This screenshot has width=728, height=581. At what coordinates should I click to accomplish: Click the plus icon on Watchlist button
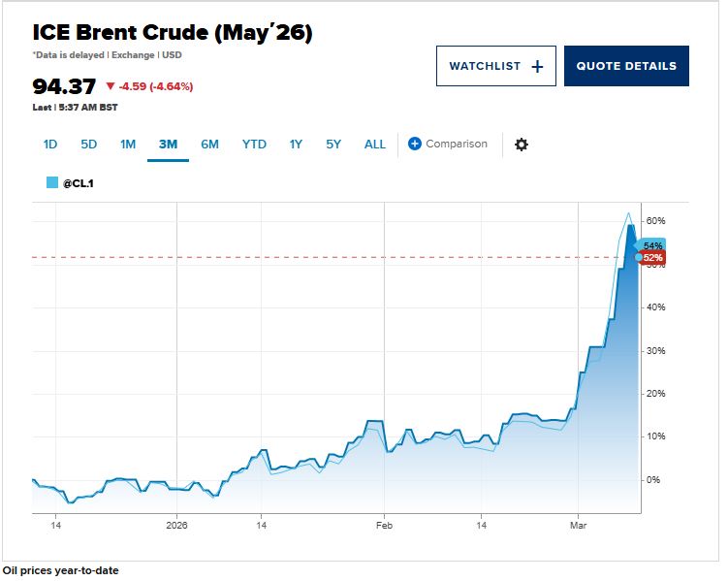[538, 66]
